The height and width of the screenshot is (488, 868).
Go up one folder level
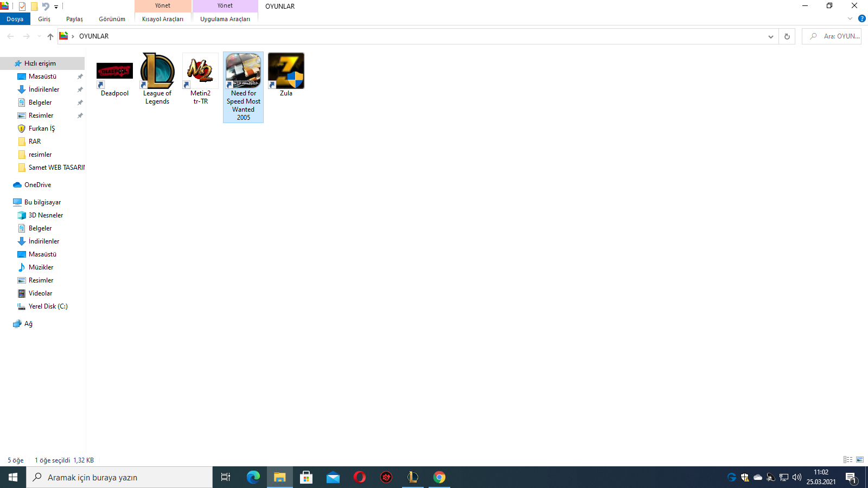click(50, 36)
